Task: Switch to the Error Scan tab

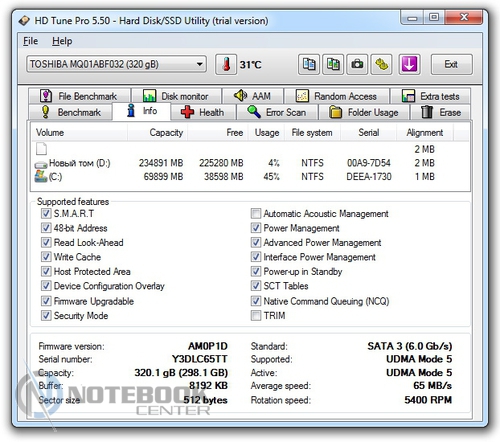Action: click(x=277, y=112)
